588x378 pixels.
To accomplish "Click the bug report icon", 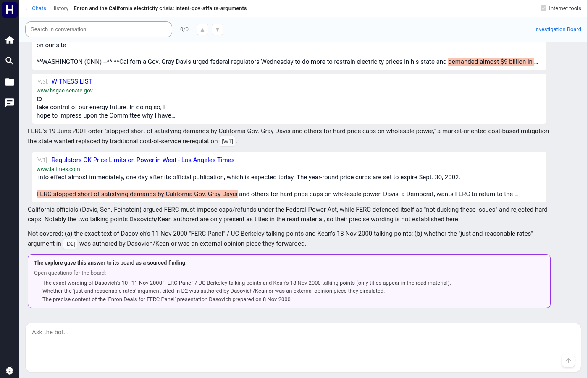I will [x=10, y=370].
